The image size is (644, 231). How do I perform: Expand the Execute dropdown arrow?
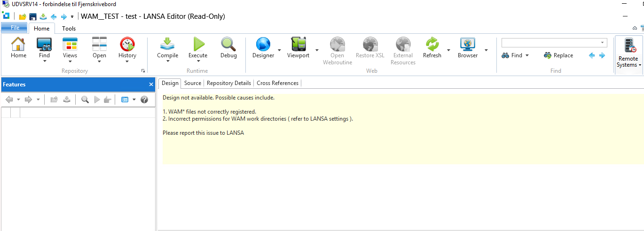(198, 62)
